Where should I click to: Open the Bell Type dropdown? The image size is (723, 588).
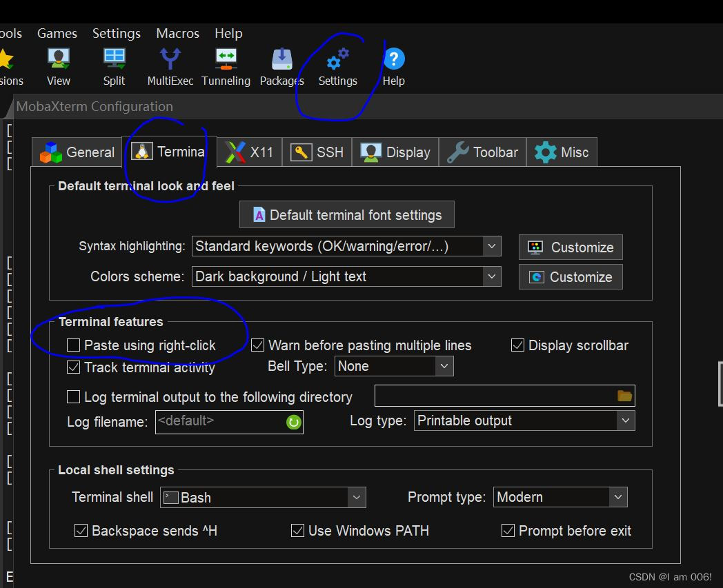[444, 366]
